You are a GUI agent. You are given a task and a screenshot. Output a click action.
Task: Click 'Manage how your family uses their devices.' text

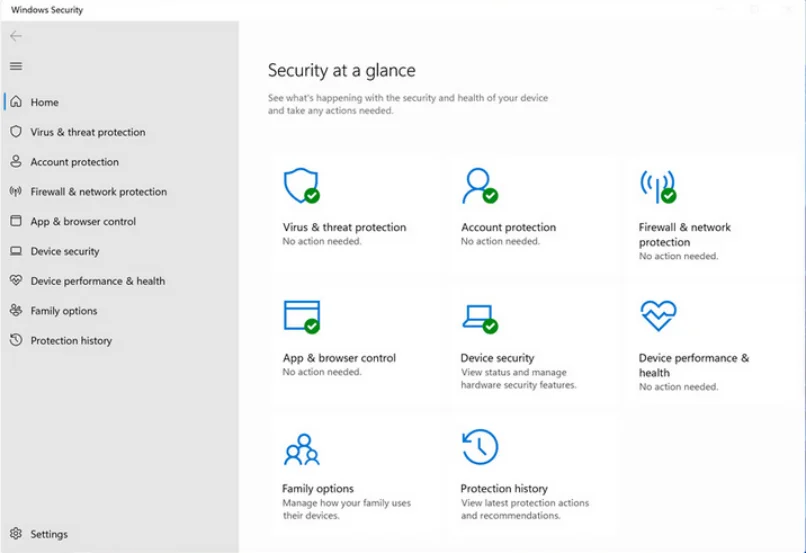click(x=346, y=509)
